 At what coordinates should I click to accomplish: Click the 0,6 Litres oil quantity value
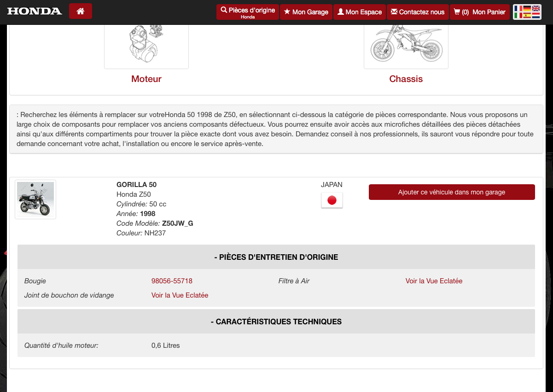165,345
